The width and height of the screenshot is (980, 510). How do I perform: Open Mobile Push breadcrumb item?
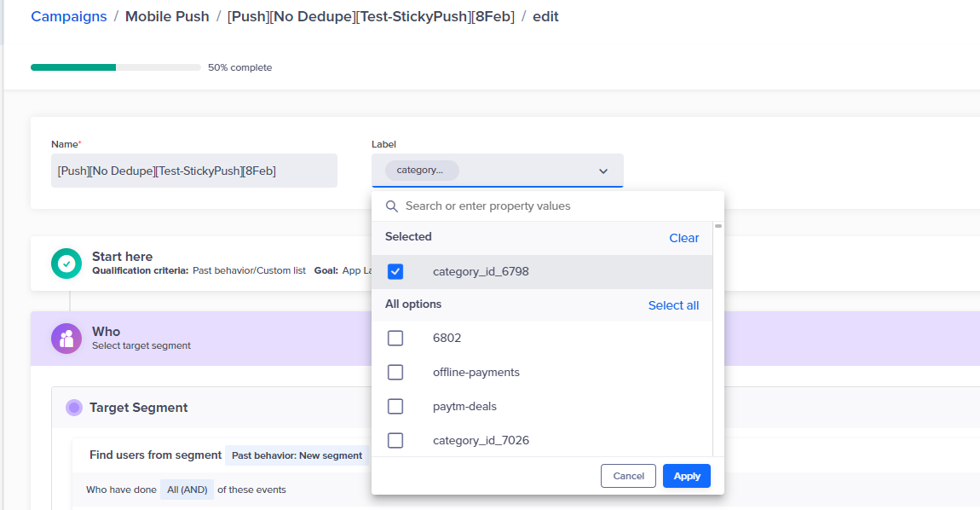(x=167, y=16)
